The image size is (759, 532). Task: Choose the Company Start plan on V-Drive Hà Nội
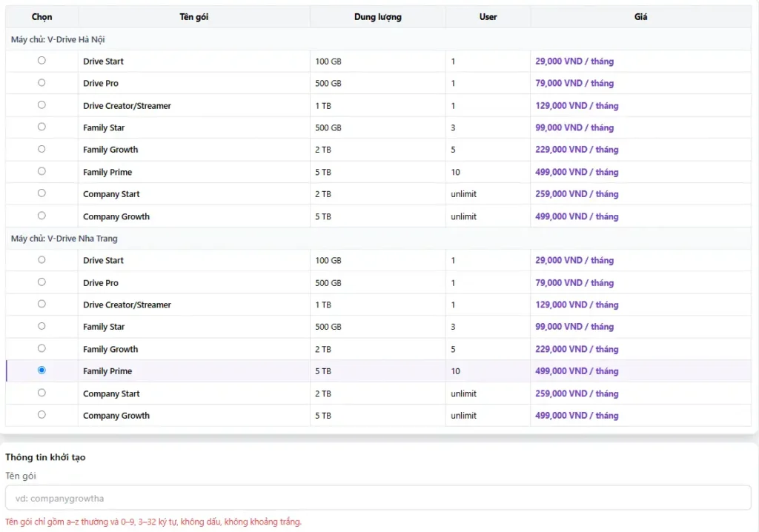(41, 194)
